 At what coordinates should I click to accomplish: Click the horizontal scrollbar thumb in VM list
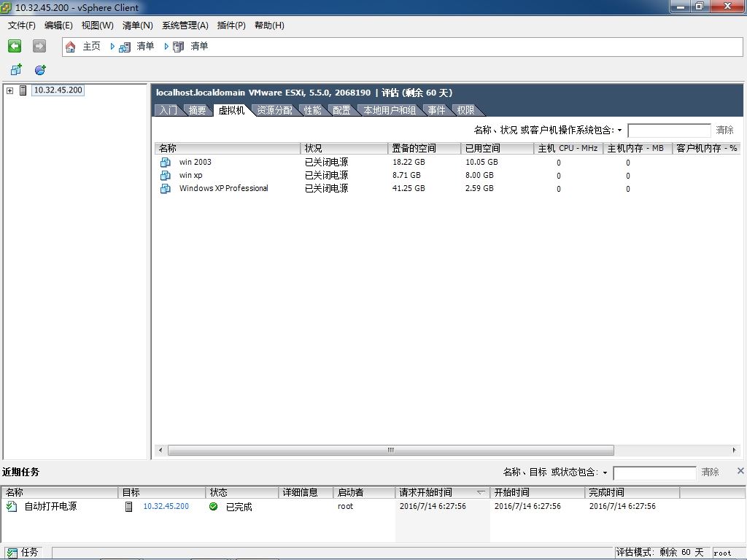point(391,450)
